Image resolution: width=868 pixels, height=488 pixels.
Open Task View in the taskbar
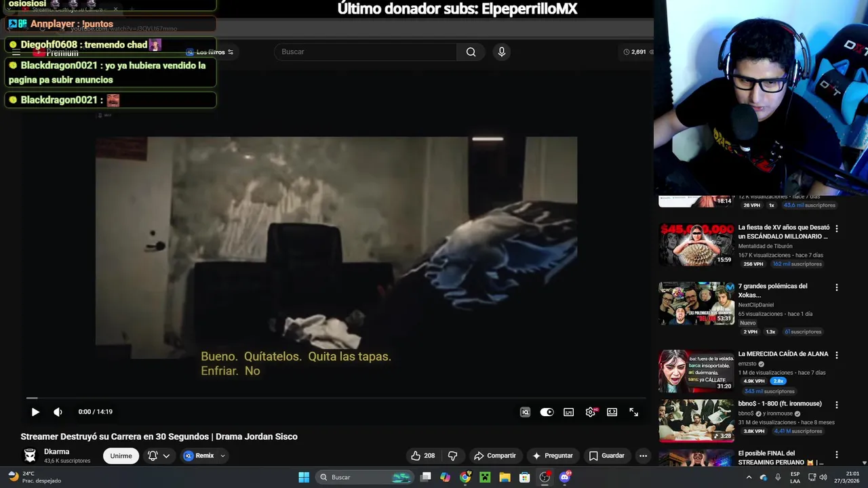click(x=426, y=477)
